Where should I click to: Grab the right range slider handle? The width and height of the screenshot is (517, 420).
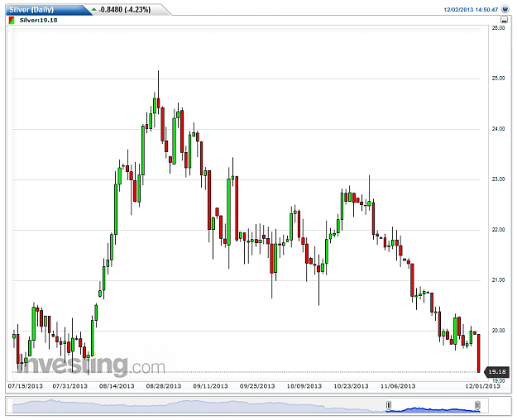click(x=477, y=405)
